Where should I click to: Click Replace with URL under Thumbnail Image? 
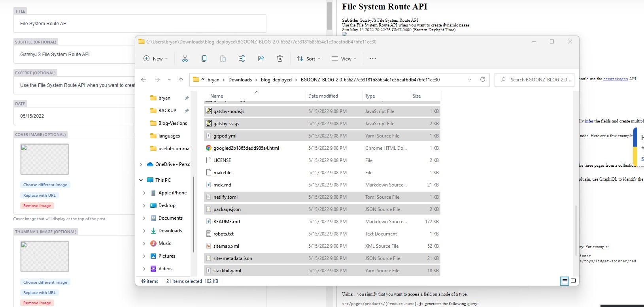click(40, 293)
